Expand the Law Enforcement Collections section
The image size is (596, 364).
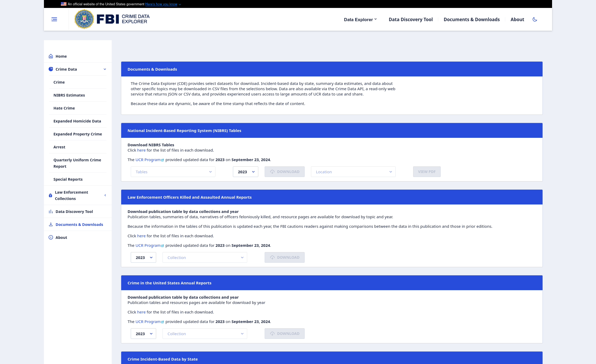point(105,195)
